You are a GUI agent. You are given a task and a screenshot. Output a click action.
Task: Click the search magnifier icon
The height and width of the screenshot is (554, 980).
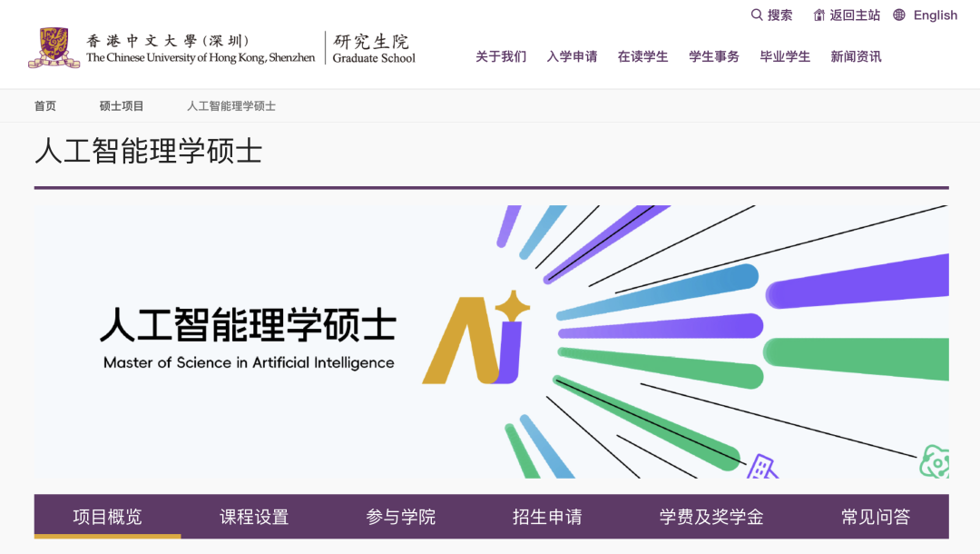pos(756,15)
